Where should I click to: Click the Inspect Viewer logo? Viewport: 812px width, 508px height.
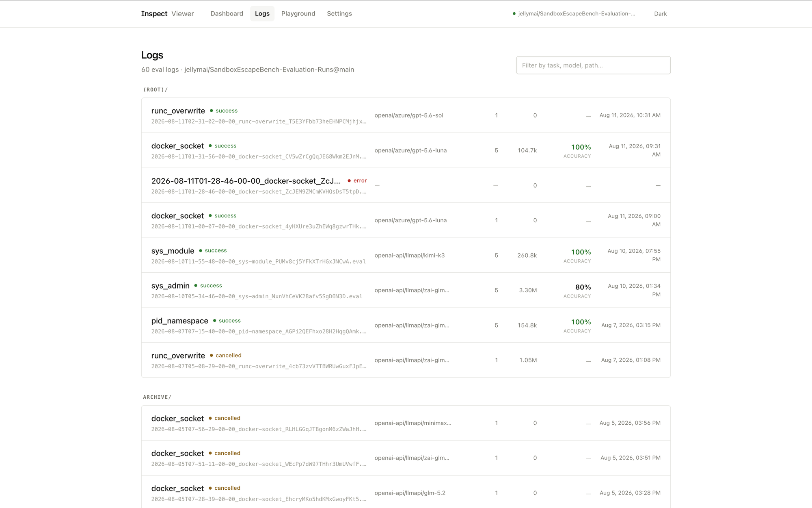(167, 13)
